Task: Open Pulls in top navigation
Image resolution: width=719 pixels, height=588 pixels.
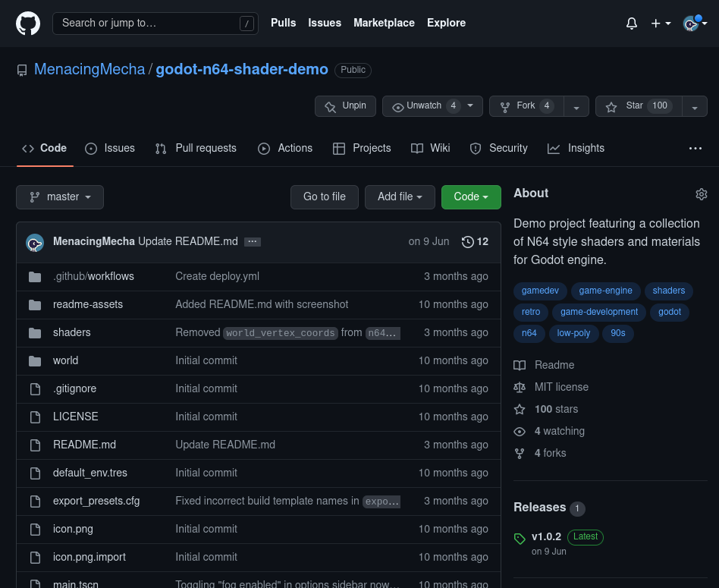Action: click(283, 23)
